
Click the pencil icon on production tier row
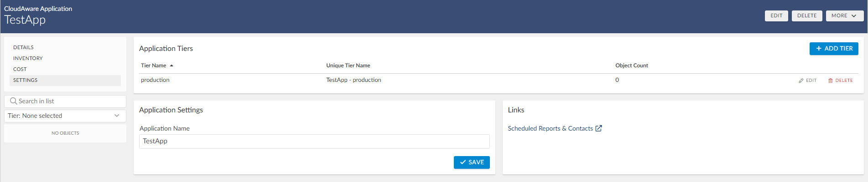click(x=801, y=81)
